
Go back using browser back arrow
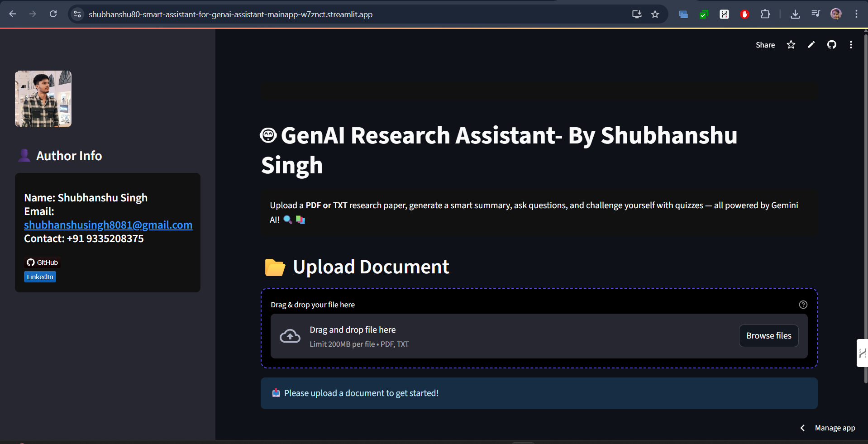tap(13, 14)
